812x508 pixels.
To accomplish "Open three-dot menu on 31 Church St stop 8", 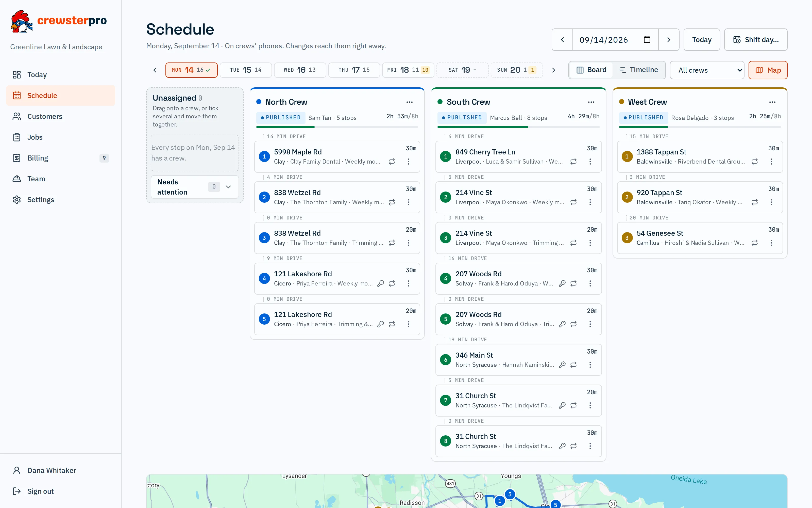I will click(x=590, y=446).
